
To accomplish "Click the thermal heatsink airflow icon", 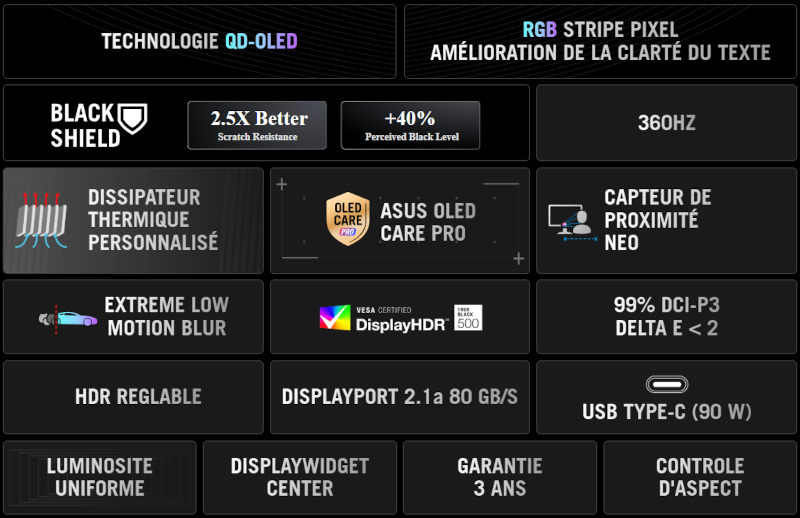I will click(x=42, y=221).
